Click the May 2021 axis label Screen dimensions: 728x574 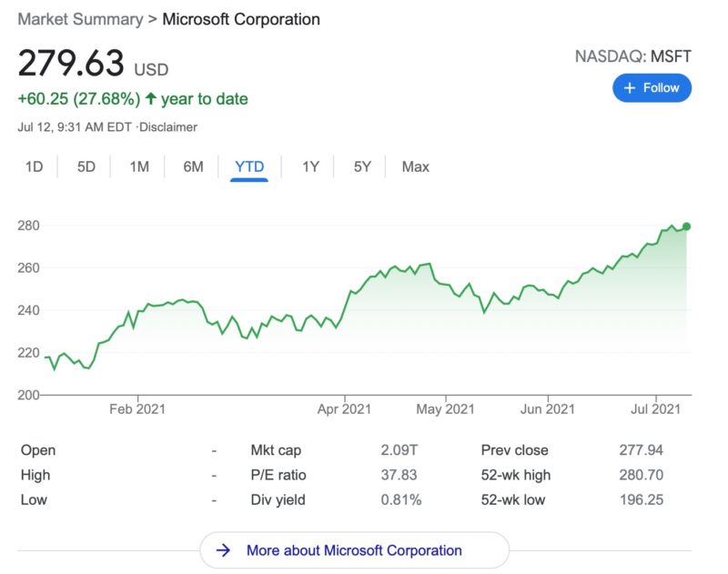point(445,409)
